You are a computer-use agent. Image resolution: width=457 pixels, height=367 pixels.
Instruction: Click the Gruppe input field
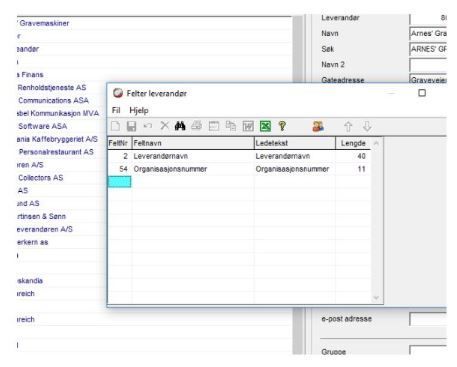pos(428,350)
